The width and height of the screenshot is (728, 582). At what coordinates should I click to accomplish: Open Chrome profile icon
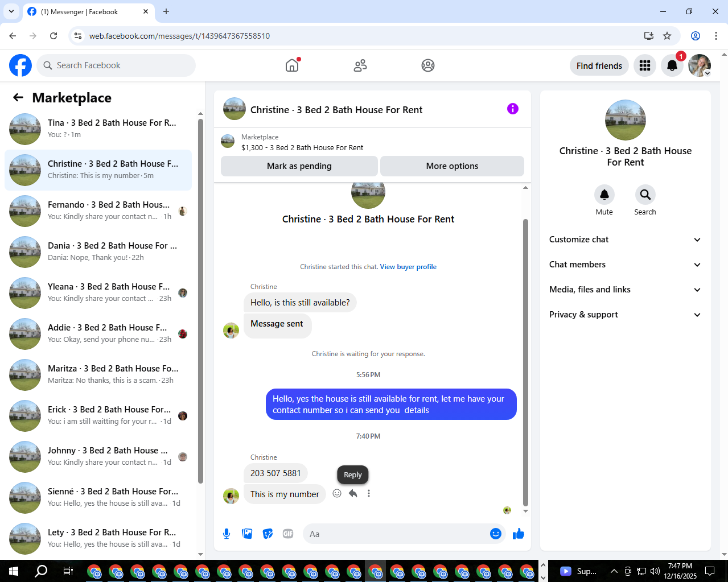696,36
